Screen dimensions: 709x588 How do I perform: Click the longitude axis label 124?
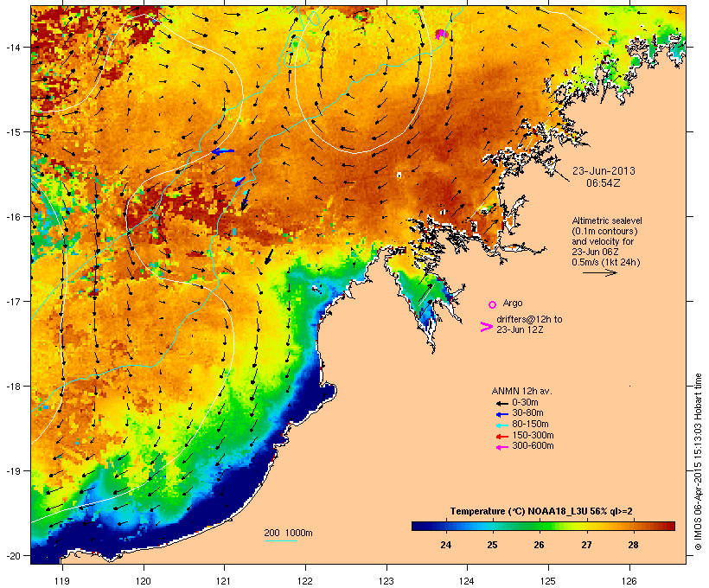[x=467, y=581]
